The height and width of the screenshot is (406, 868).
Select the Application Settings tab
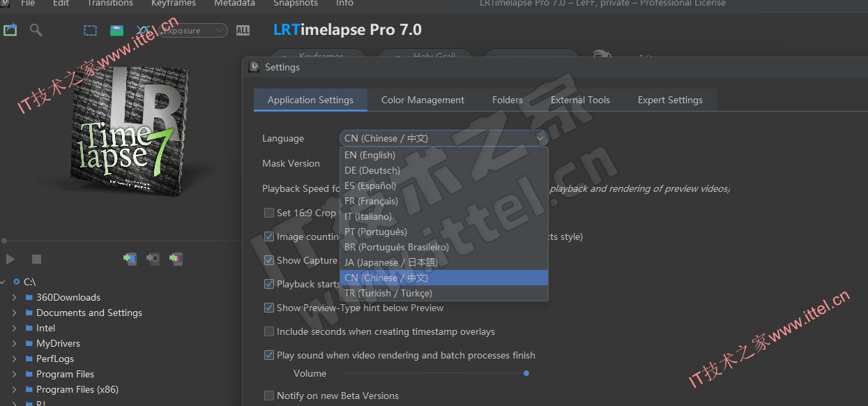310,100
